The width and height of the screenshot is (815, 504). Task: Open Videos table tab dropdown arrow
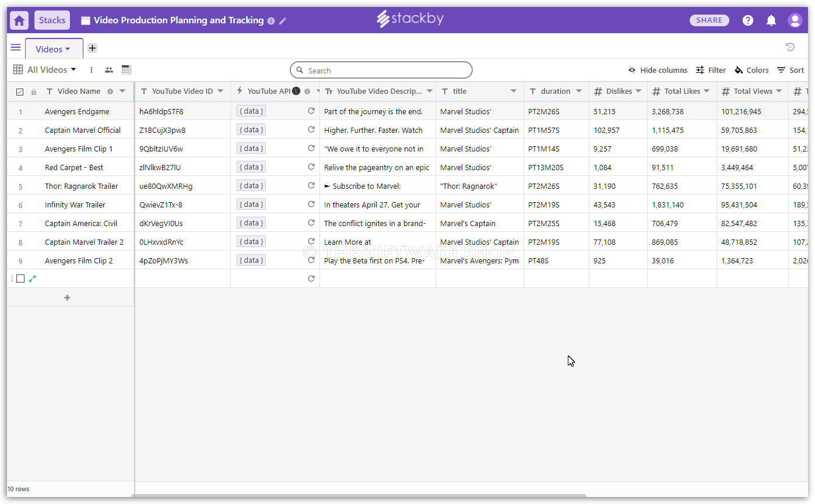pos(68,50)
